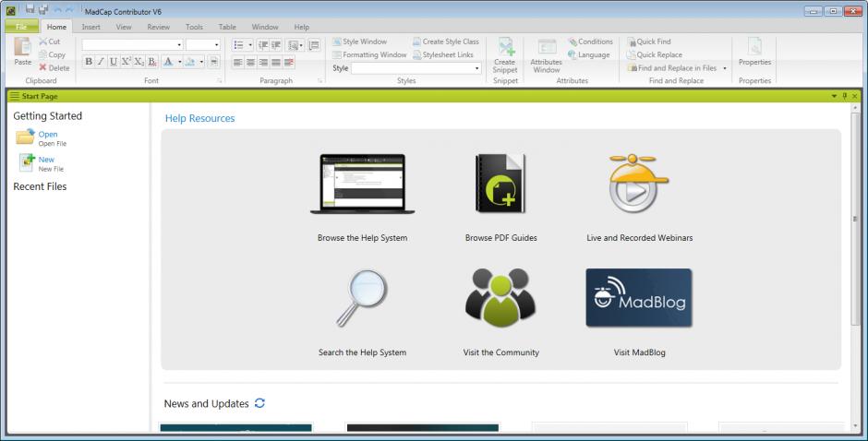Open the font size combo box

pos(203,45)
